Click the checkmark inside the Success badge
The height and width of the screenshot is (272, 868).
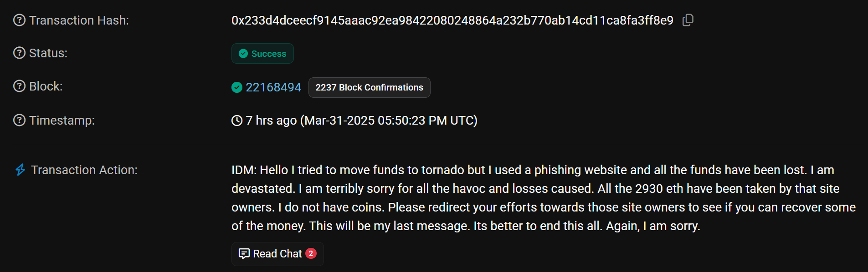click(243, 54)
